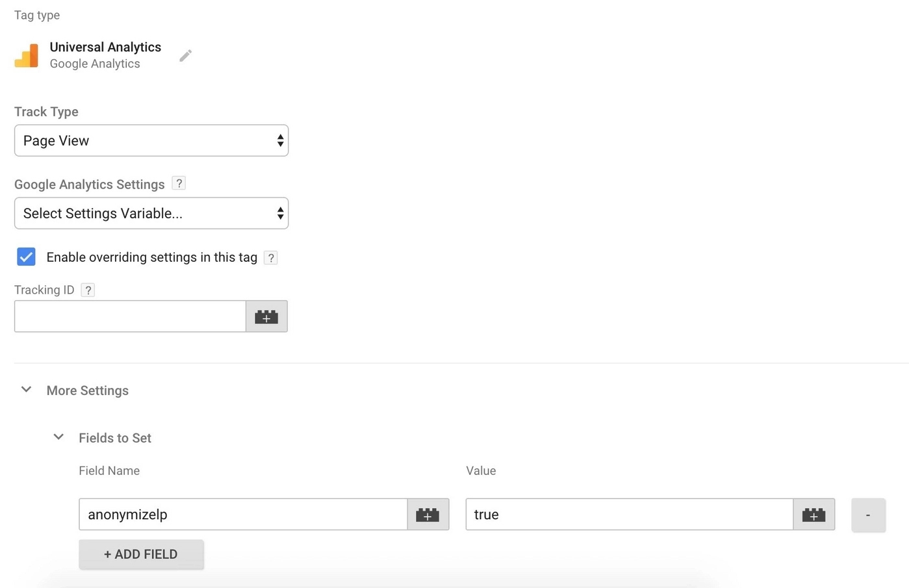Click variable picker icon for Value field
909x588 pixels.
click(814, 515)
